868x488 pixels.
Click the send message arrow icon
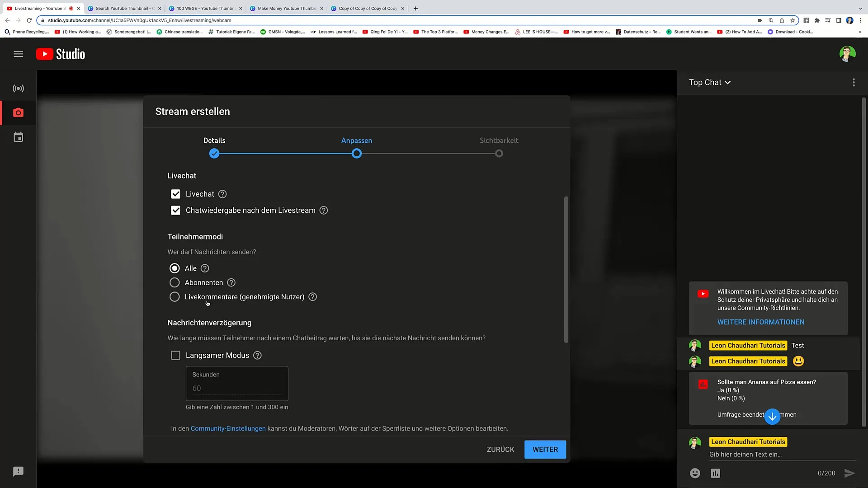849,473
